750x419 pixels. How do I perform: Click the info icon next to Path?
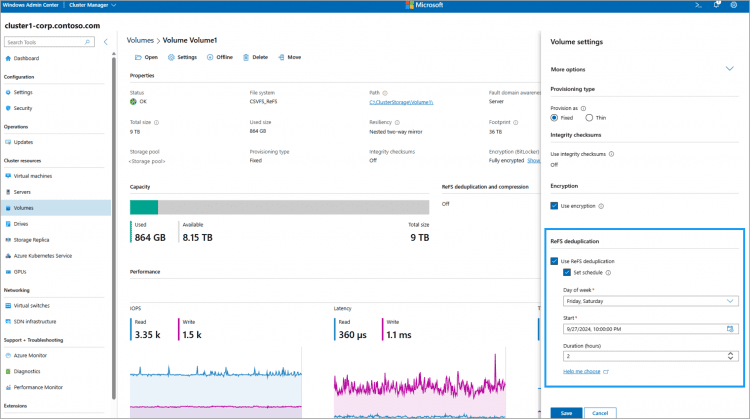[x=385, y=93]
